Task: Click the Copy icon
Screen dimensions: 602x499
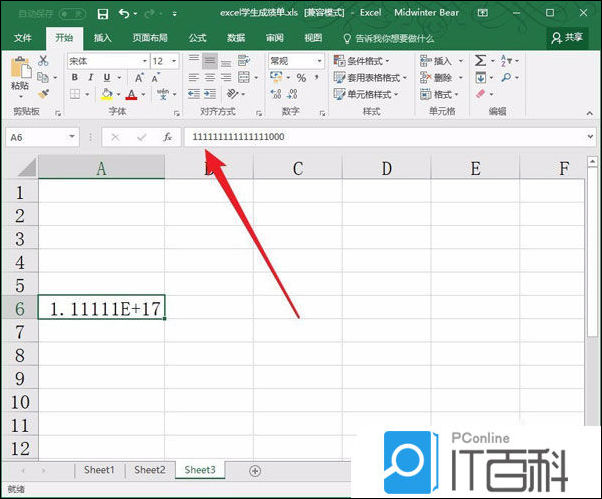Action: 43,77
